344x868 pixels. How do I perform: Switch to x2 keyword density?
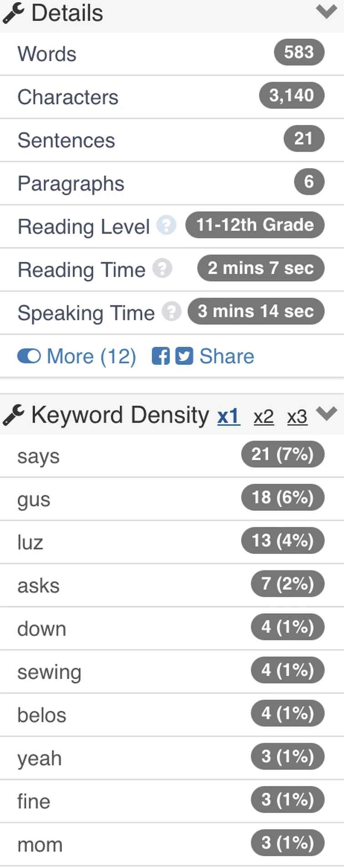tap(263, 416)
